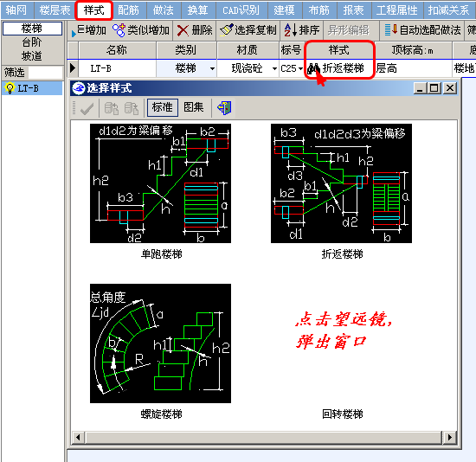Click 自动选配做法 button

pos(422,30)
